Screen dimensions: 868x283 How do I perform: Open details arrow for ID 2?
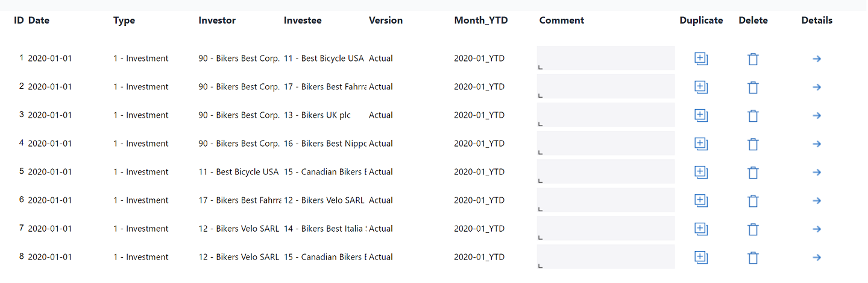pos(817,87)
